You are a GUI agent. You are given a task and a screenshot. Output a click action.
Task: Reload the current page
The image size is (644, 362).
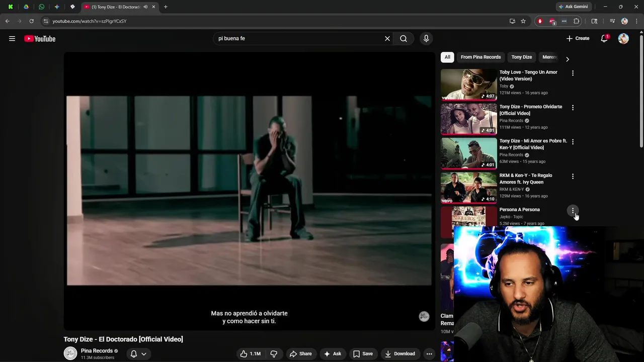(31, 21)
